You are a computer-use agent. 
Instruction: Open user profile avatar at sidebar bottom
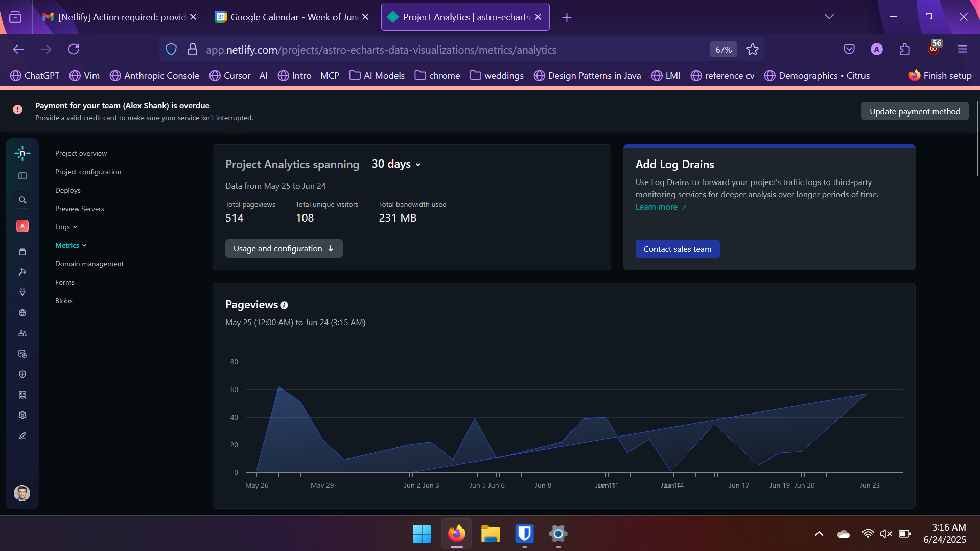tap(21, 493)
